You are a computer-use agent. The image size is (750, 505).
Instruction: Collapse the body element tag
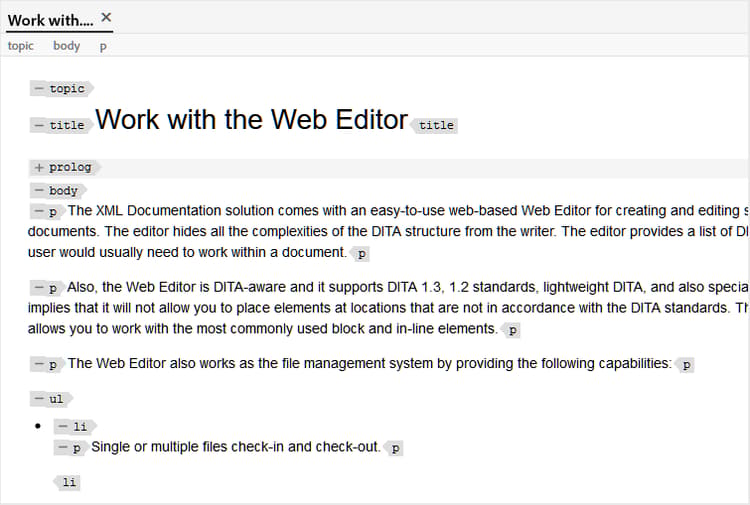coord(39,190)
